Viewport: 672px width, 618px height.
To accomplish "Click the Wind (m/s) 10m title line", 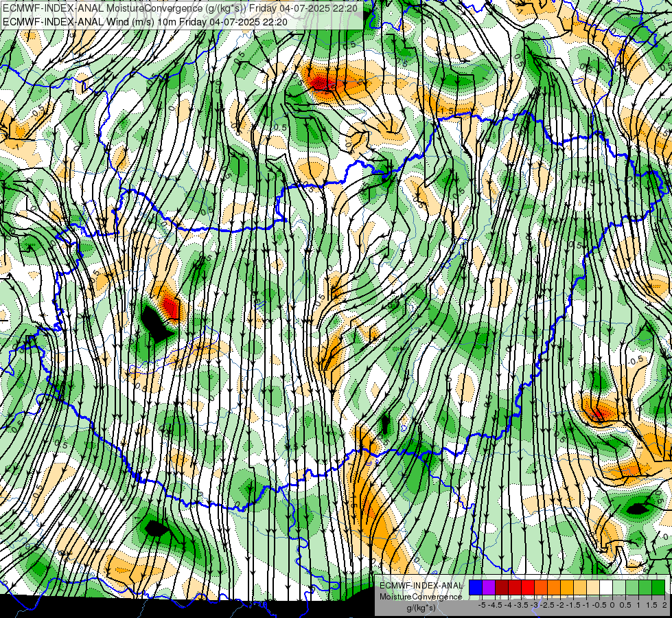I will click(x=145, y=22).
